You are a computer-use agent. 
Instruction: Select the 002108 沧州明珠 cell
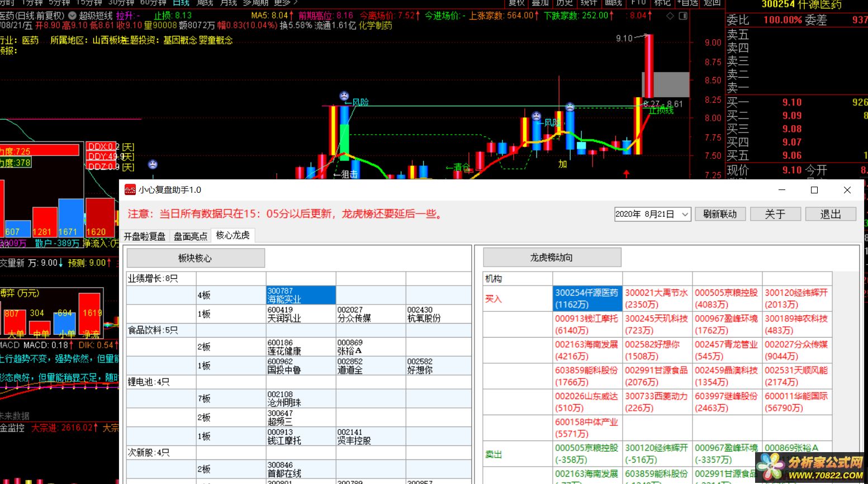point(301,398)
